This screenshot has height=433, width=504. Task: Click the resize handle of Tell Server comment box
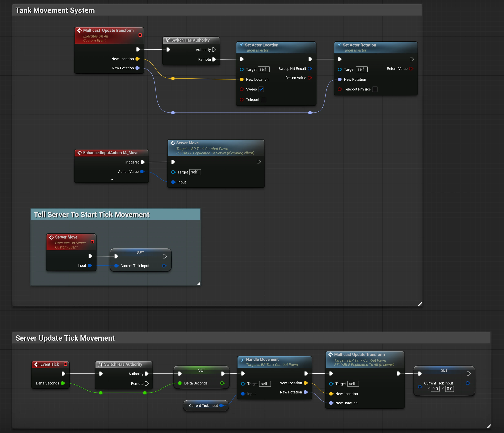point(199,283)
